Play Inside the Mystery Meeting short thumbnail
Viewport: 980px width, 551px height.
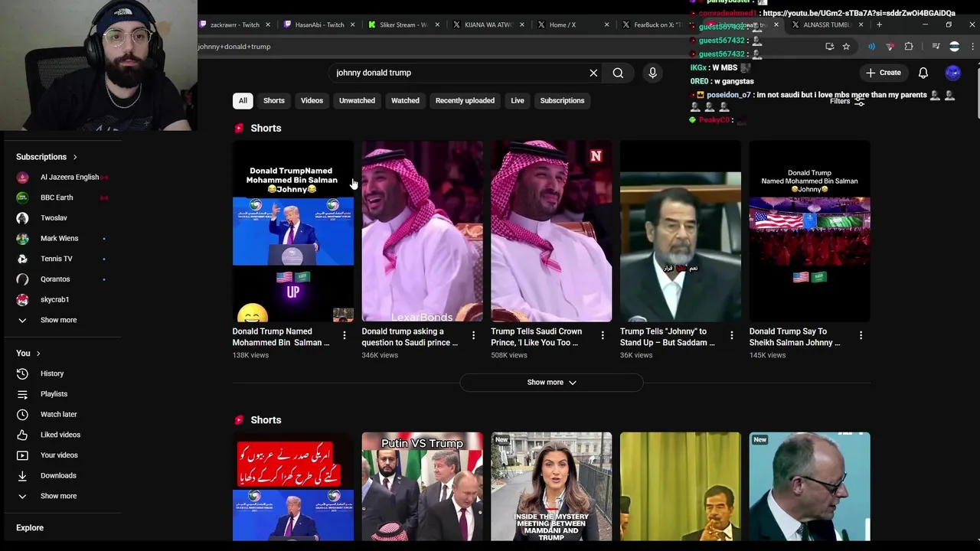(551, 487)
